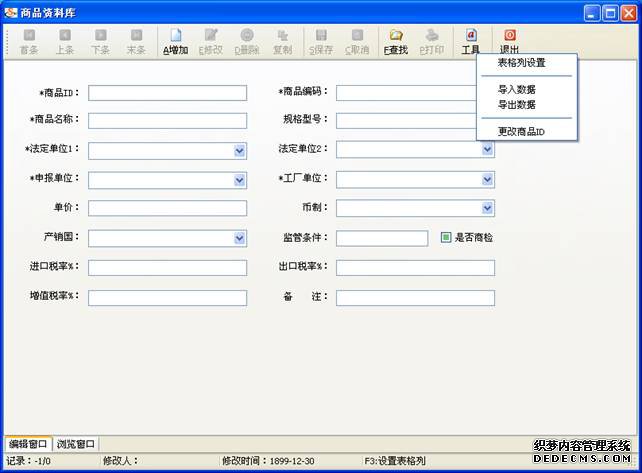Click the A增加 (Add) toolbar icon
Image resolution: width=642 pixels, height=473 pixels.
(175, 41)
